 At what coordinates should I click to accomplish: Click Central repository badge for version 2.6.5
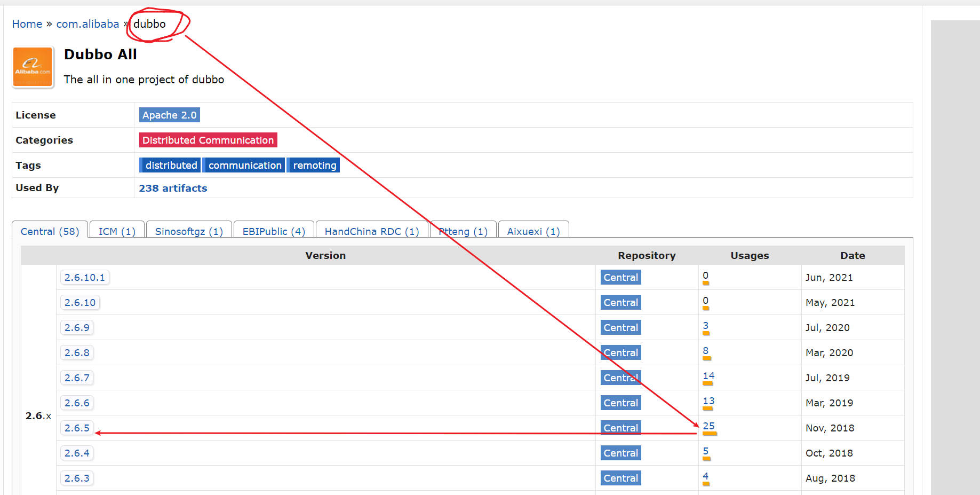pyautogui.click(x=621, y=428)
